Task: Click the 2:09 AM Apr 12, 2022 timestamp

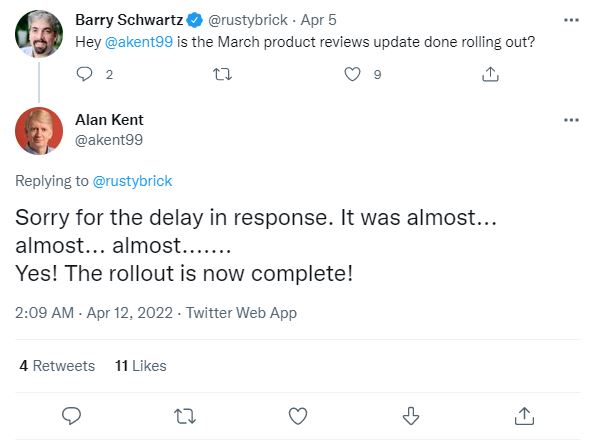Action: (x=94, y=313)
